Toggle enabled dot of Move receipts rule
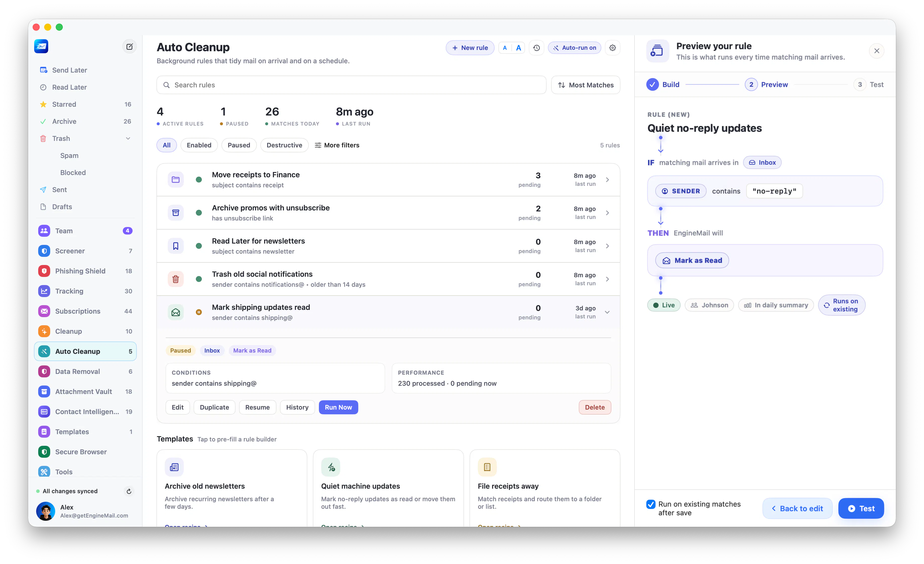This screenshot has height=564, width=924. click(199, 180)
